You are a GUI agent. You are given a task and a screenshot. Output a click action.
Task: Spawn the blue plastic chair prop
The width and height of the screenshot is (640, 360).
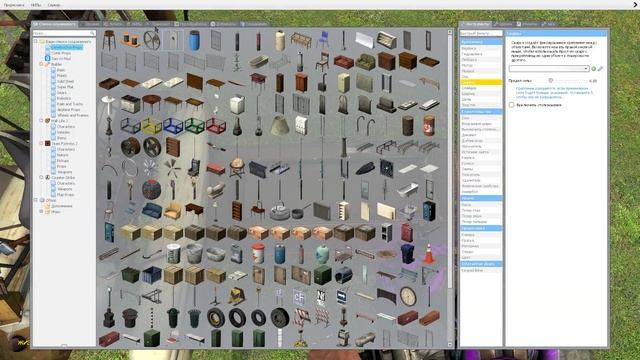[322, 40]
